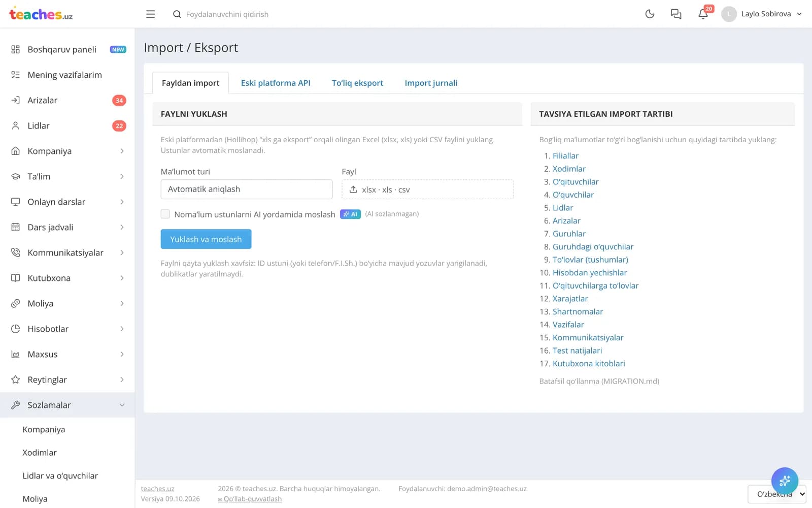
Task: Click the teaches.uz logo
Action: tap(41, 14)
